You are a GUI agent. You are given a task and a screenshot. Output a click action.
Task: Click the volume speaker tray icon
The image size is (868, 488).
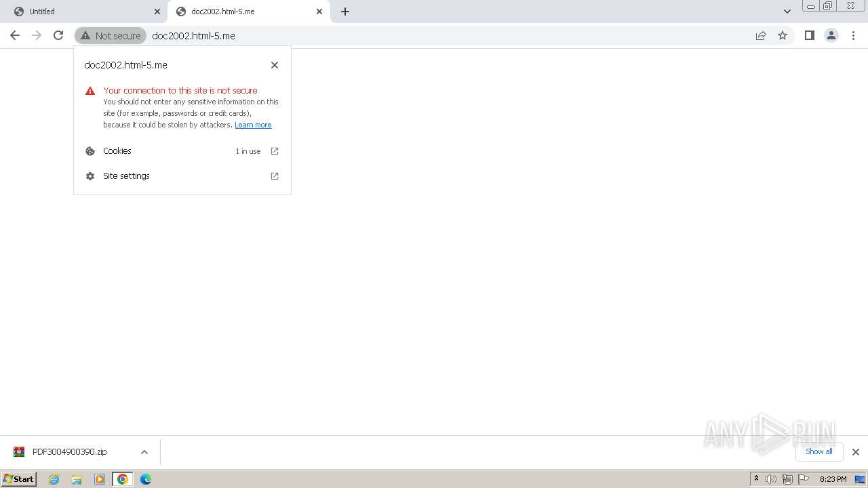[771, 479]
